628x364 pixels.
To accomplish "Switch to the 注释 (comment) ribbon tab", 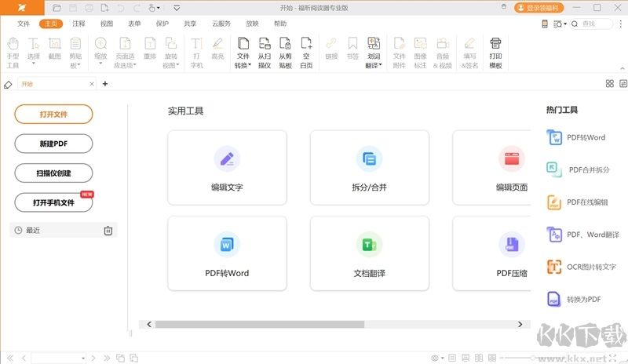I will (x=78, y=24).
